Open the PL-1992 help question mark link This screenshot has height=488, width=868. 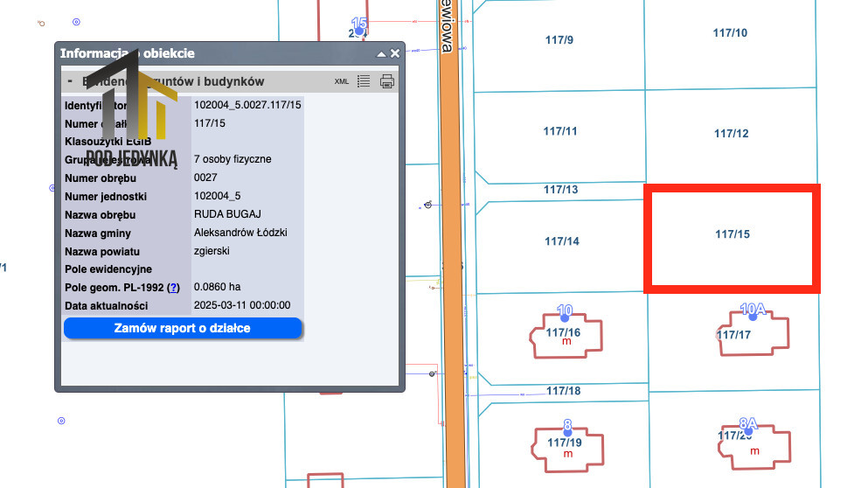click(x=174, y=288)
